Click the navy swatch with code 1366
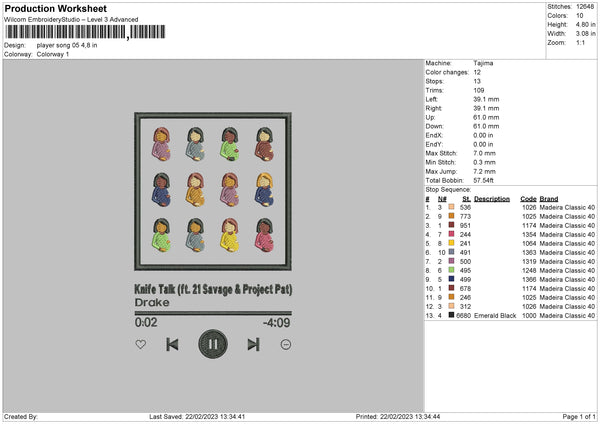Image resolution: width=600 pixels, height=424 pixels. [x=452, y=279]
